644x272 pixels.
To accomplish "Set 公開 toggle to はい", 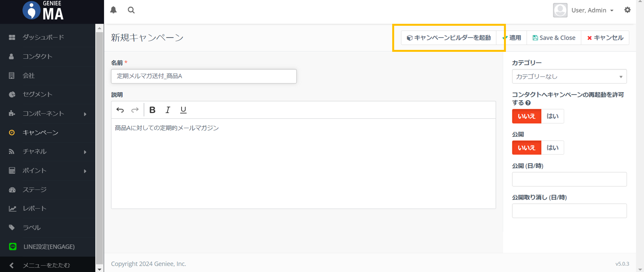I will pos(552,148).
